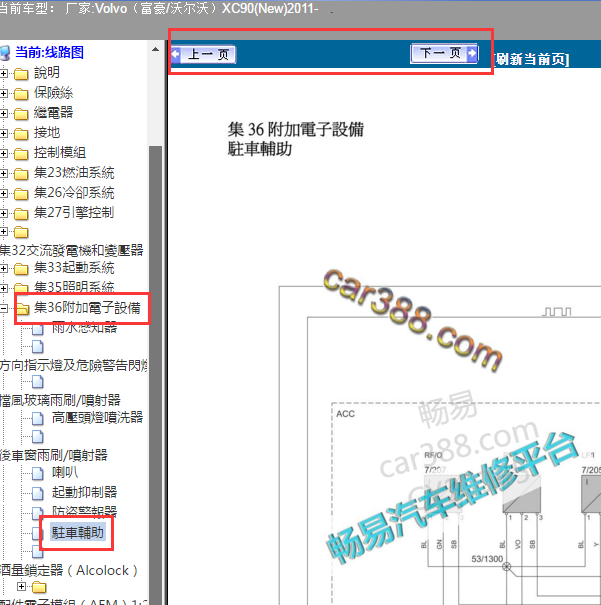
Task: Click the 保險絲 folder icon
Action: (21, 93)
